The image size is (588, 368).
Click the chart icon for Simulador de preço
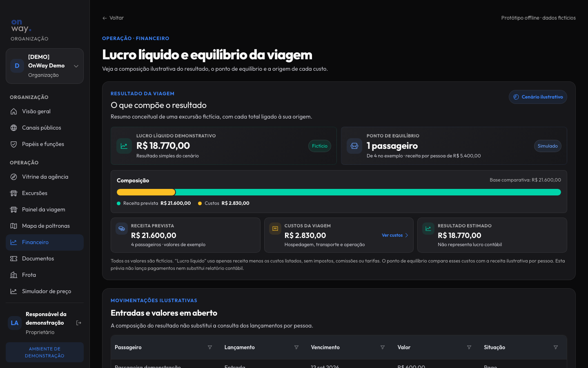tap(13, 291)
